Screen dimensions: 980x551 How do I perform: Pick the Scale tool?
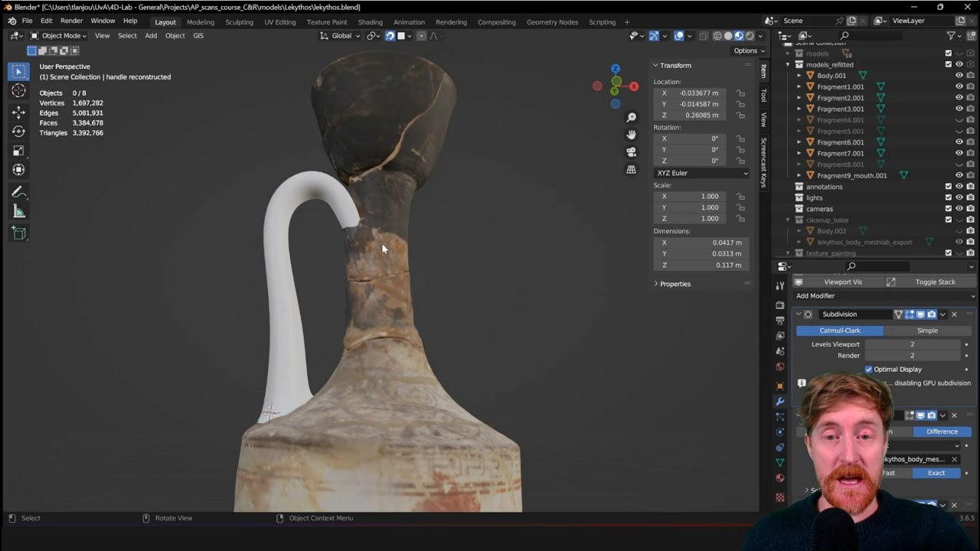[19, 151]
